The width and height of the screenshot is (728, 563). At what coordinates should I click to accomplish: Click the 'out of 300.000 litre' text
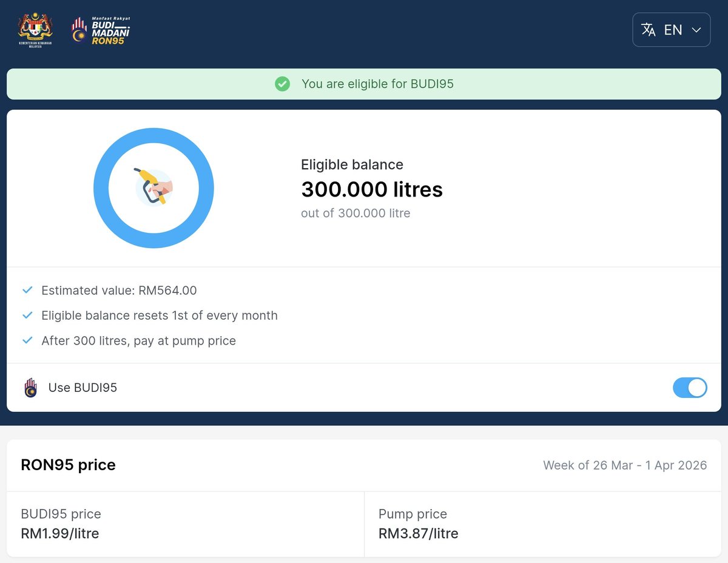coord(356,213)
